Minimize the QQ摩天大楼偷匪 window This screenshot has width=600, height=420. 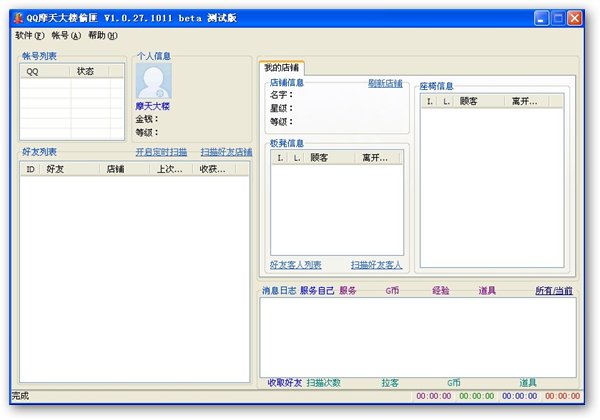(x=541, y=18)
